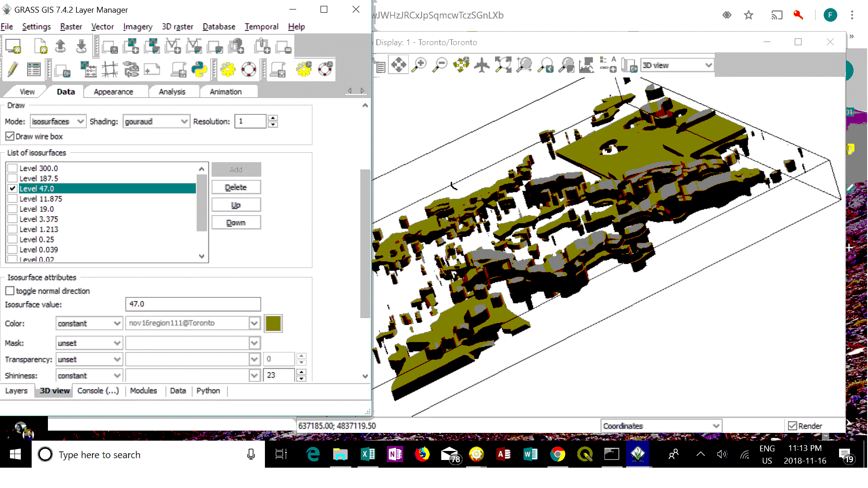Save display to file icon
Image resolution: width=868 pixels, height=488 pixels.
coord(628,65)
